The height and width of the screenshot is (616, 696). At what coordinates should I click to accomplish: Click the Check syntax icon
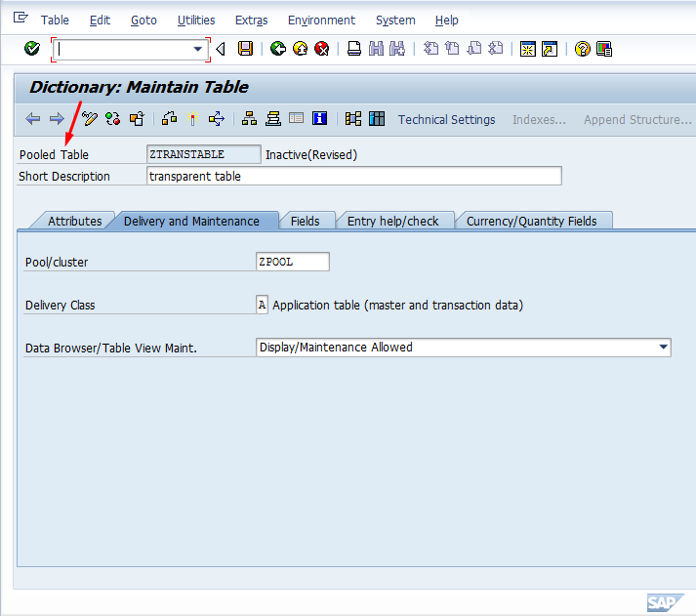click(169, 118)
